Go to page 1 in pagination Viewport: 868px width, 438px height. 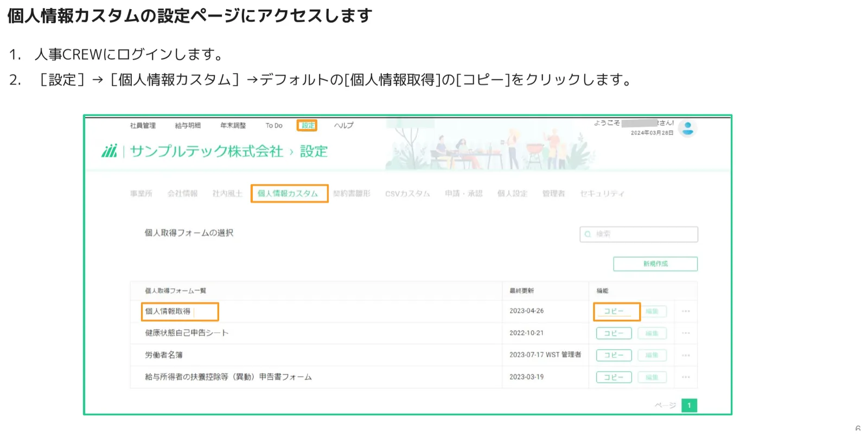click(x=689, y=405)
